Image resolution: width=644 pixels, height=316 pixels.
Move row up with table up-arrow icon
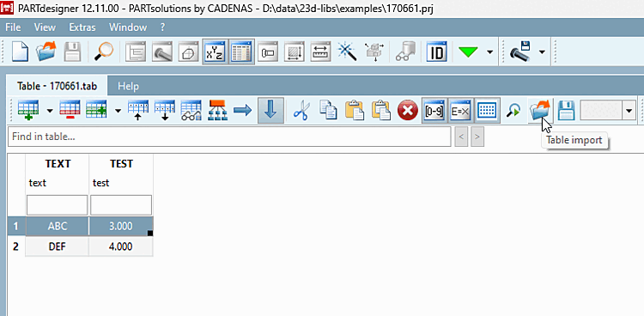138,111
